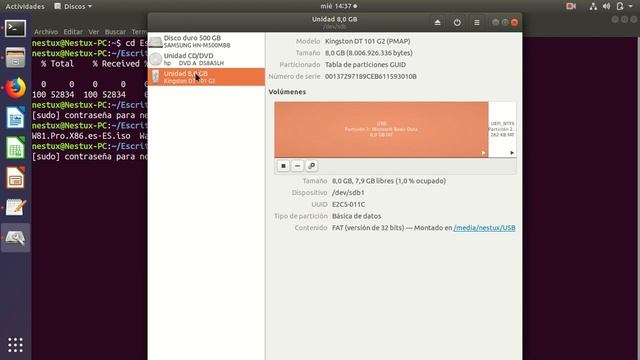Select the Disco duro 500 GB drive
Viewport: 640px width, 360px height.
click(x=206, y=41)
